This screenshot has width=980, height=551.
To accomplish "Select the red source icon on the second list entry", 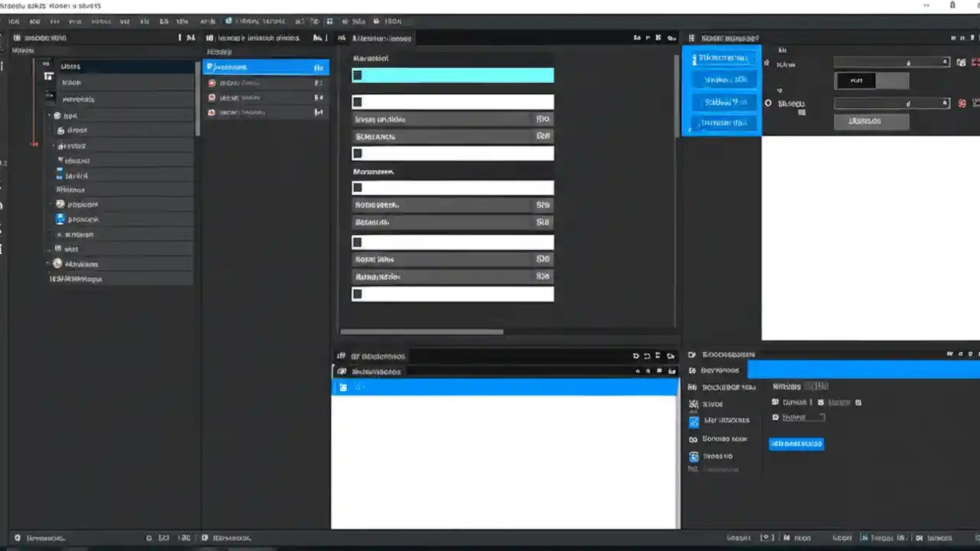I will 212,83.
